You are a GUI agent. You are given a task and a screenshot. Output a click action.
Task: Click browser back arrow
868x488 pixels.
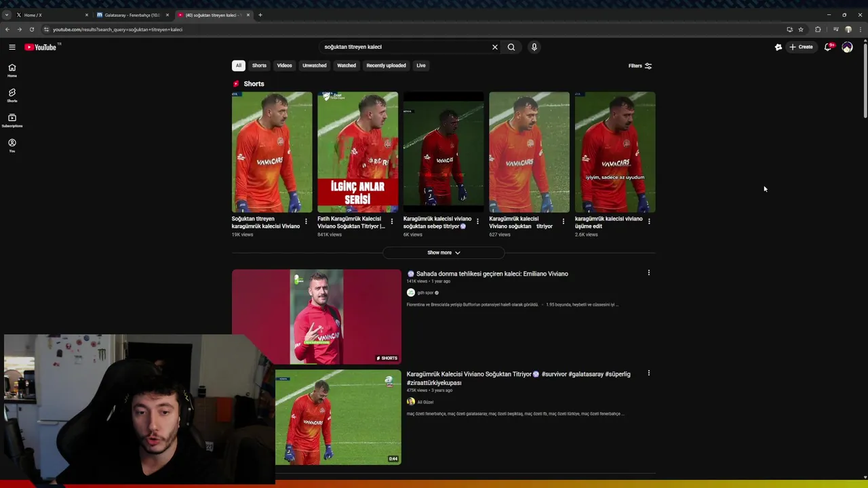pos(7,29)
